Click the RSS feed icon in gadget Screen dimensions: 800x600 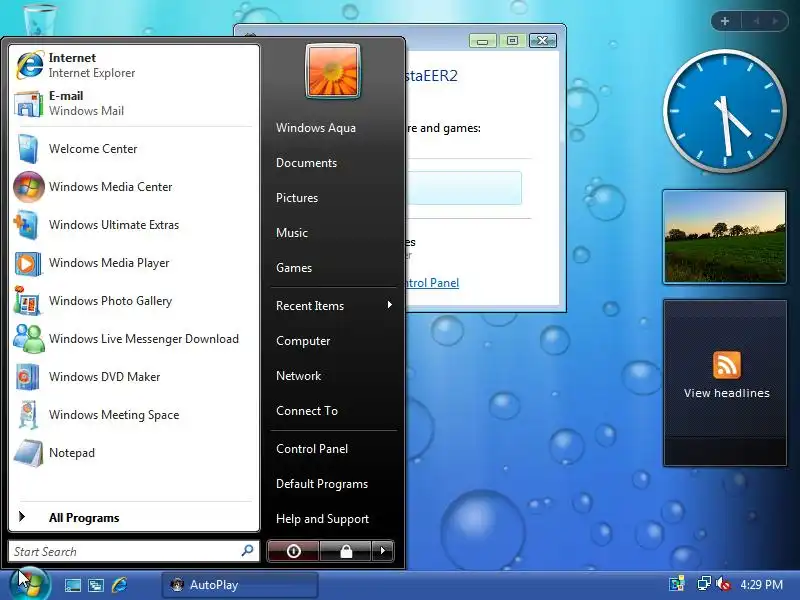pos(727,364)
